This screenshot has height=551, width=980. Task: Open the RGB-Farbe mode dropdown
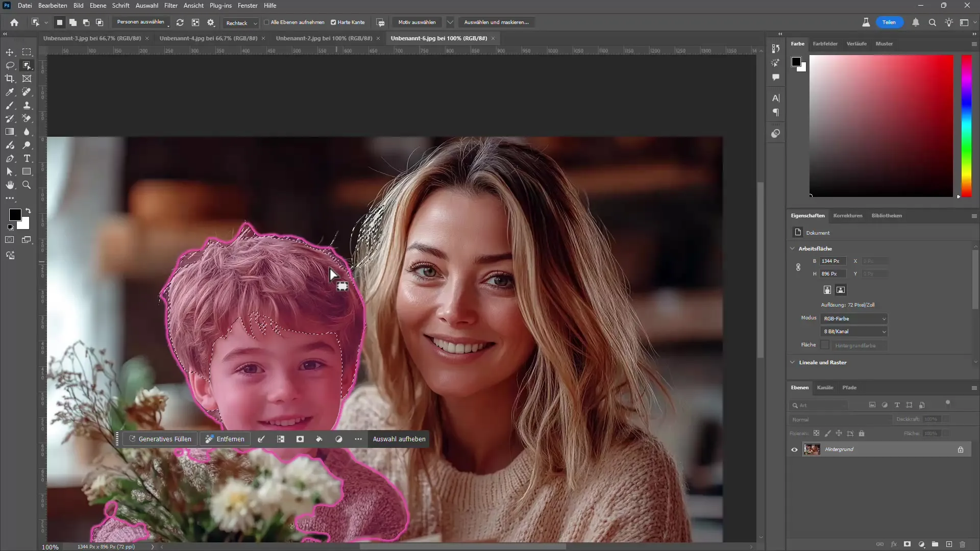854,319
